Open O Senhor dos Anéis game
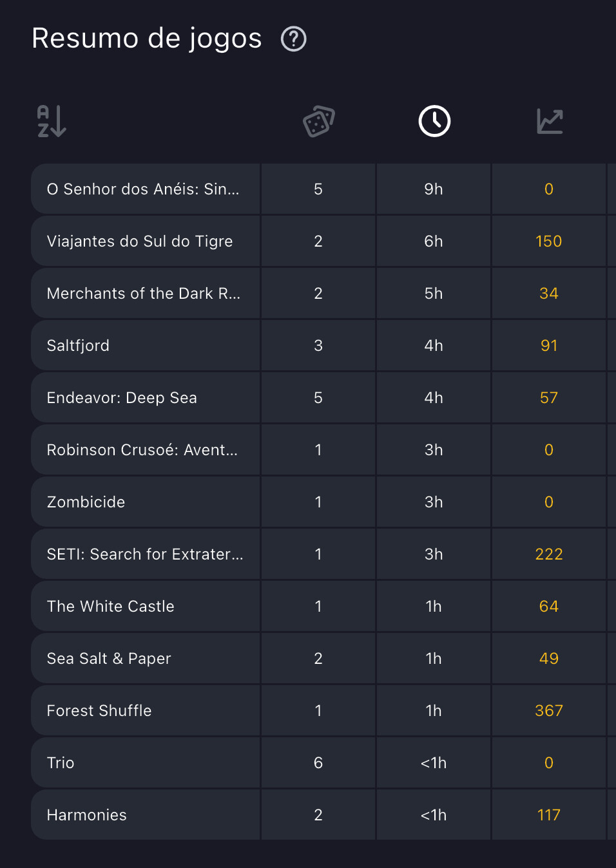616x868 pixels. [x=143, y=189]
